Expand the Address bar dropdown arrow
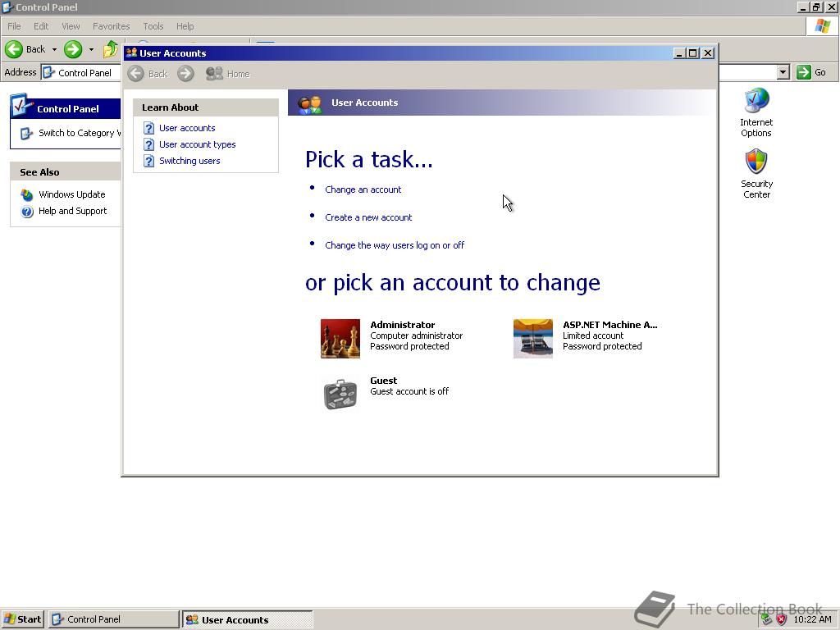 (x=783, y=72)
